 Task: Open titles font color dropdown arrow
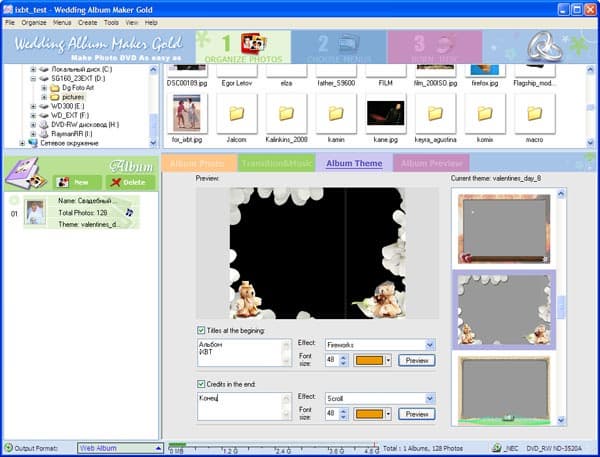pos(388,360)
